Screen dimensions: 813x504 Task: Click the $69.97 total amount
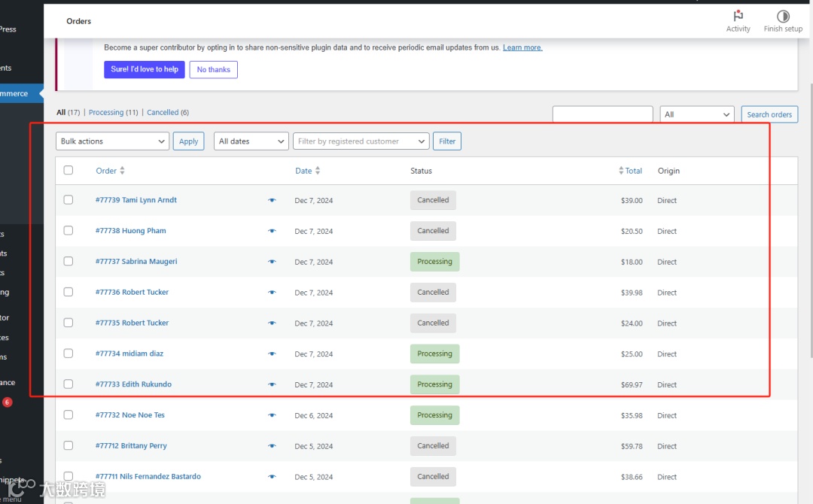(x=632, y=385)
